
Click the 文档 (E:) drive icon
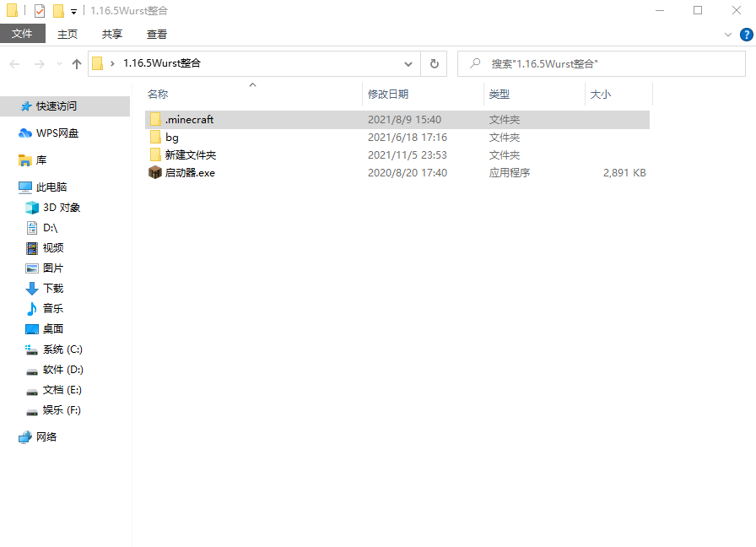point(32,392)
